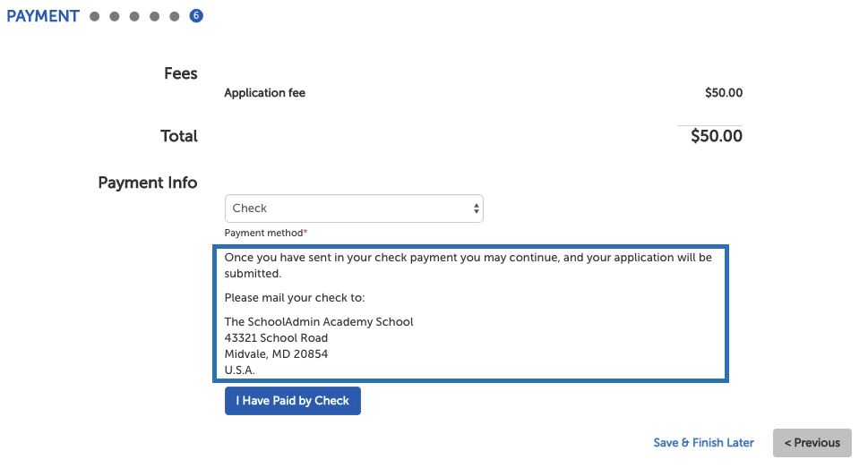
Task: Go to the second step dot
Action: (x=115, y=17)
